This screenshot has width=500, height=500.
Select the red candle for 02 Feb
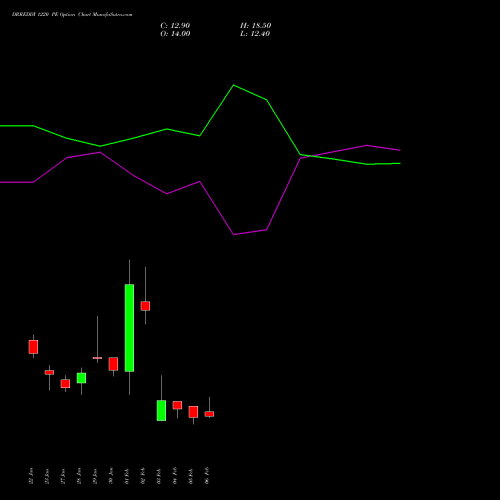145,306
